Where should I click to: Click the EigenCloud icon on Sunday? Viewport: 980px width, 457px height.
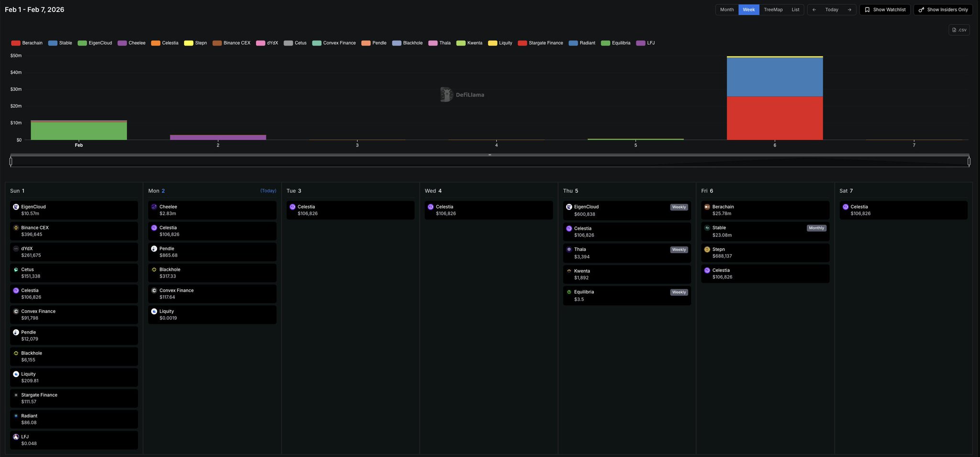point(16,207)
